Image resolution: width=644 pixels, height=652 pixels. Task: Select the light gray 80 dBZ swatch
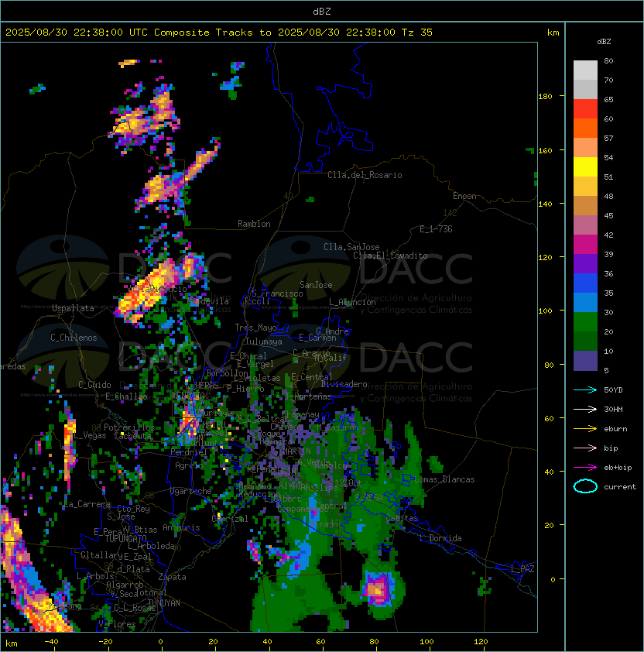(585, 70)
